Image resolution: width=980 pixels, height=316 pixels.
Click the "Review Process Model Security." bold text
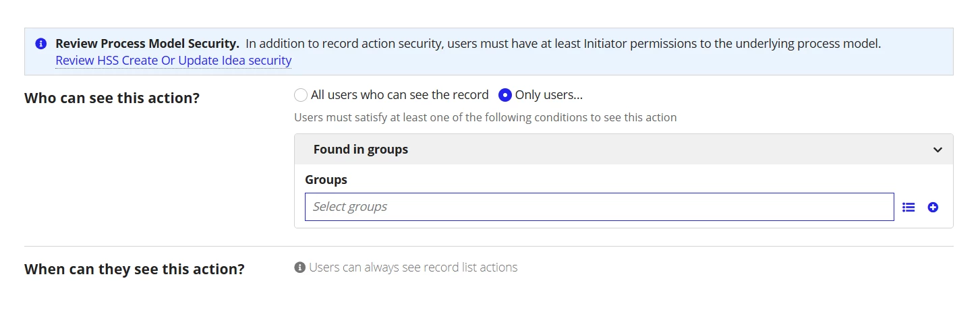[x=147, y=44]
